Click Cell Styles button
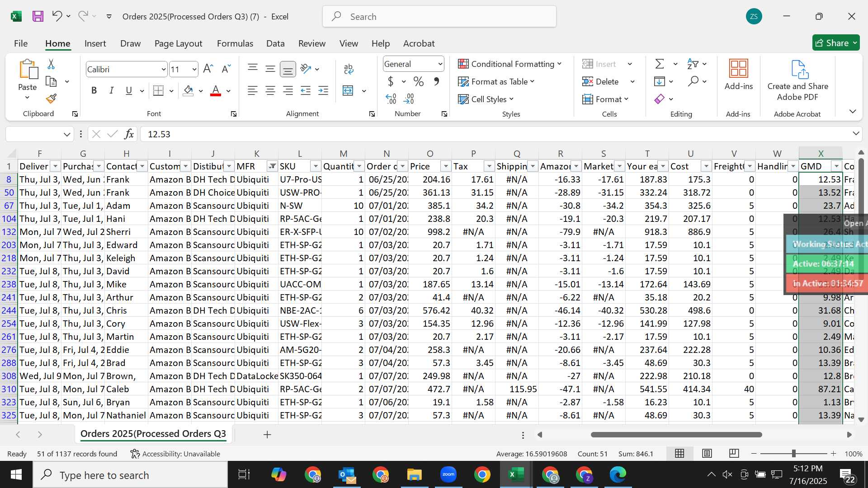Screen dimensions: 868x488 [486, 99]
